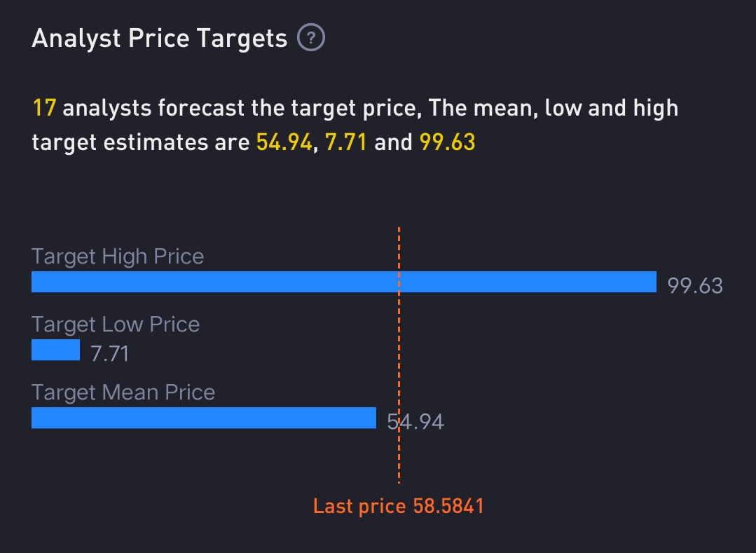This screenshot has width=756, height=553.
Task: Click the Target Low Price label
Action: click(x=116, y=325)
